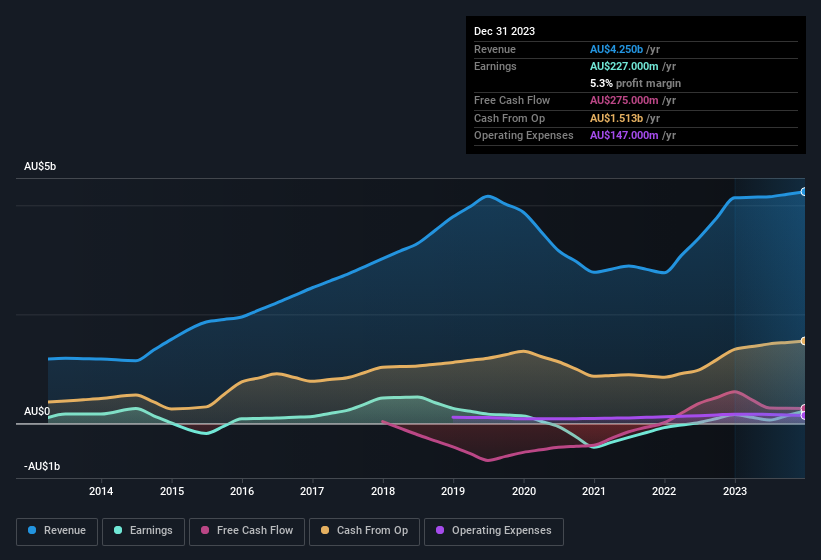This screenshot has height=560, width=821.
Task: Click the 2016 x-axis label
Action: pyautogui.click(x=242, y=491)
